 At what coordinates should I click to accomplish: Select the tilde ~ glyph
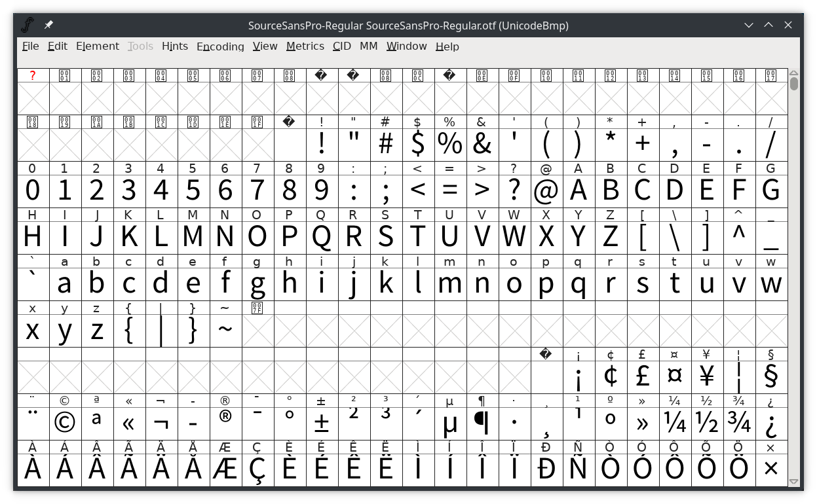click(225, 331)
